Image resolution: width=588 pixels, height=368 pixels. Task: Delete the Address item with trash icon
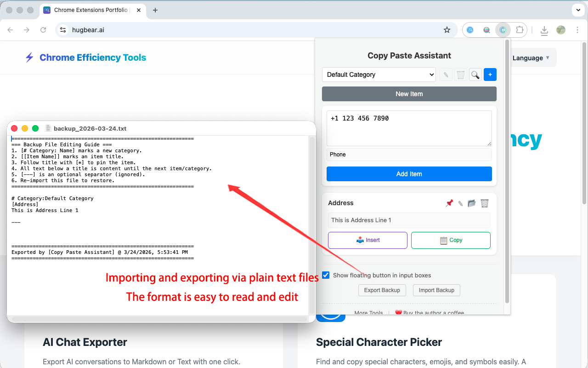click(x=485, y=203)
